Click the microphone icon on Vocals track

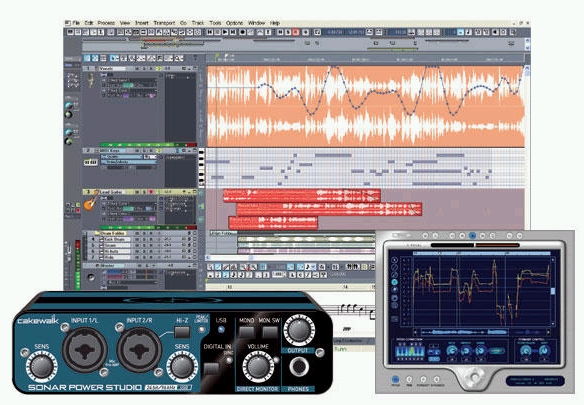click(x=91, y=80)
